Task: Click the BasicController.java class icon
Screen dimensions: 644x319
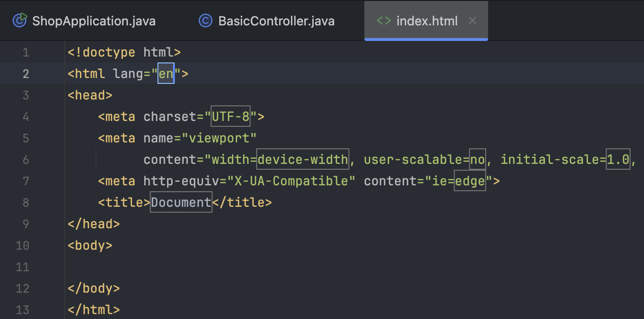Action: coord(206,21)
